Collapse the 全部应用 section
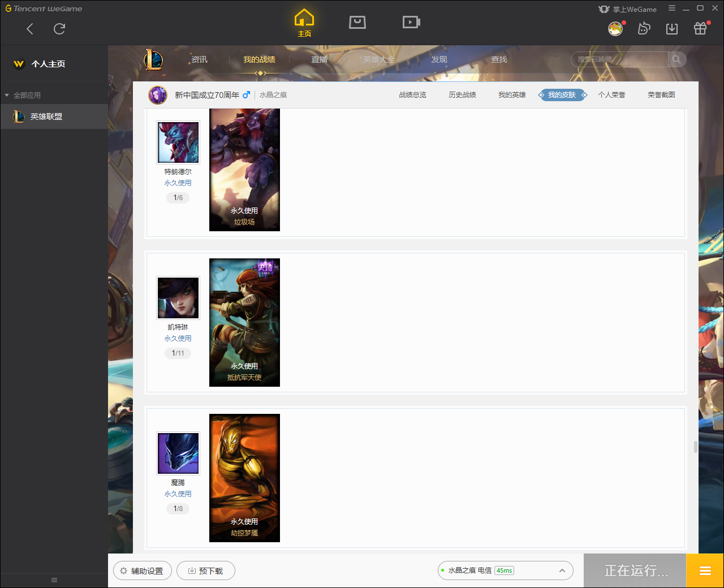Image resolution: width=724 pixels, height=588 pixels. point(23,95)
